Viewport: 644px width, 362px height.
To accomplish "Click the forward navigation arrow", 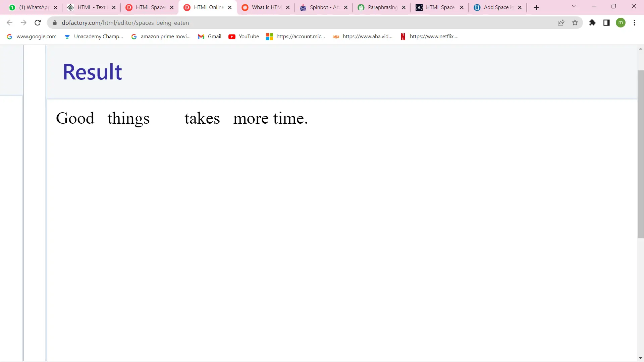I will [23, 22].
